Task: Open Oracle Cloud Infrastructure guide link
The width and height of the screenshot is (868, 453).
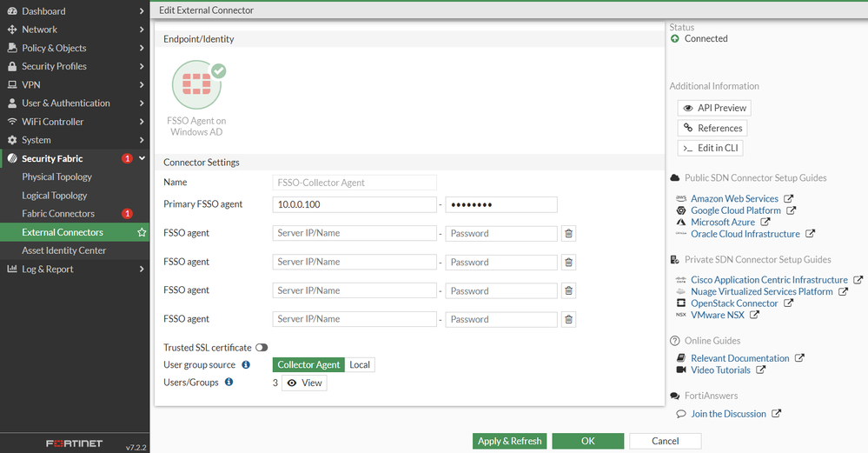Action: (745, 234)
